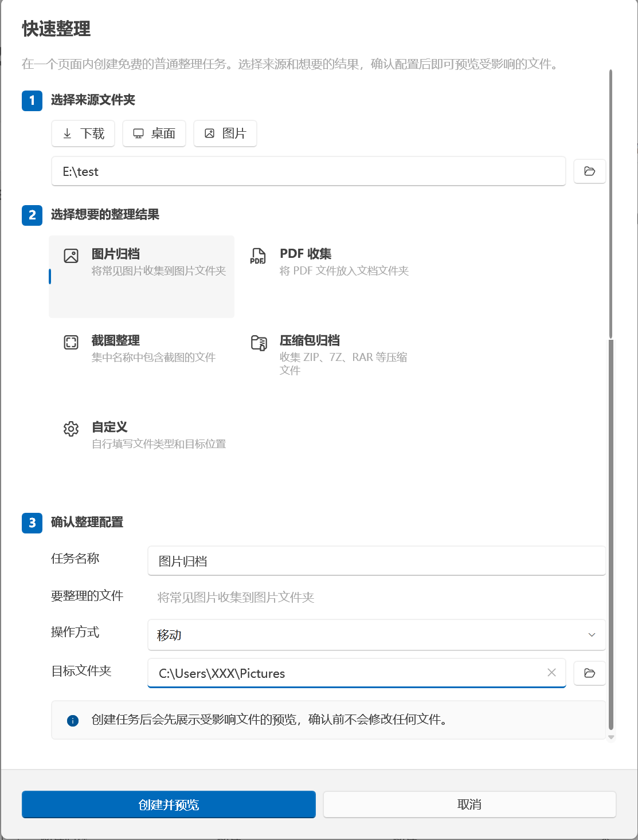Click the description 自行填写文件类型和目标位置
The height and width of the screenshot is (840, 638).
[x=159, y=443]
